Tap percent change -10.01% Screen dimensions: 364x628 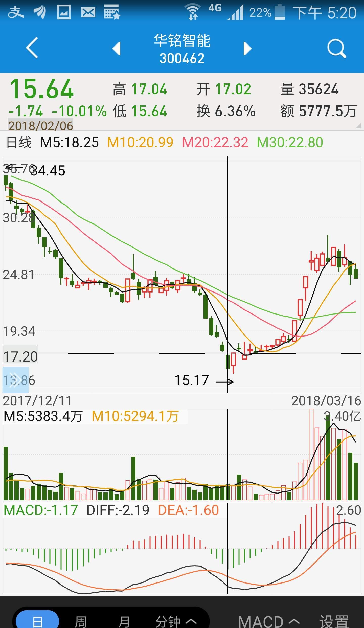(x=79, y=111)
